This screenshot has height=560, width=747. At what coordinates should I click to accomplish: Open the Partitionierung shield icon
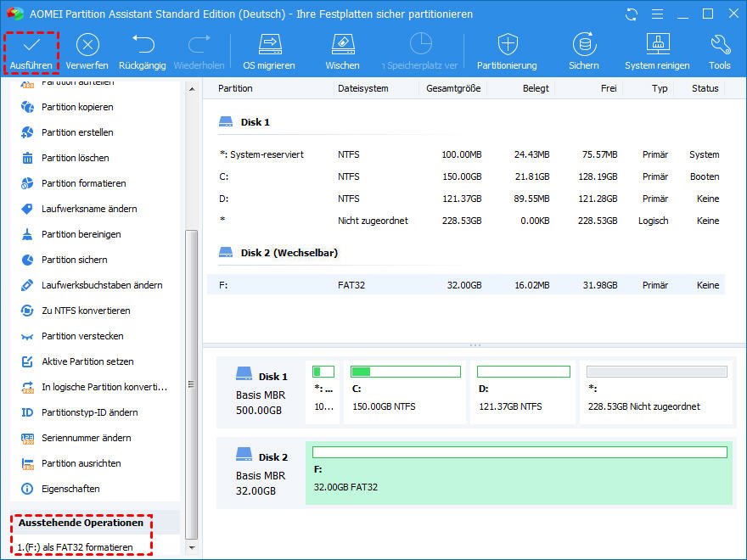[x=507, y=46]
